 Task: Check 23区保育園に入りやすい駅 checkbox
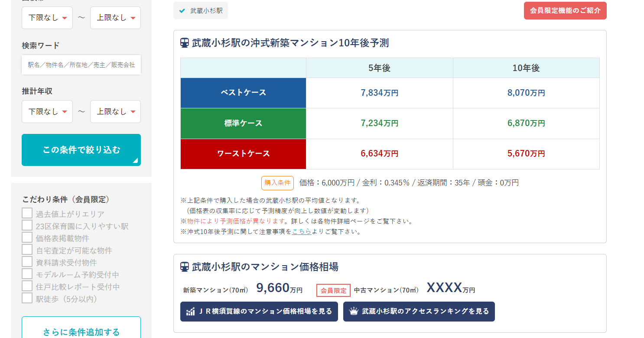tap(27, 225)
